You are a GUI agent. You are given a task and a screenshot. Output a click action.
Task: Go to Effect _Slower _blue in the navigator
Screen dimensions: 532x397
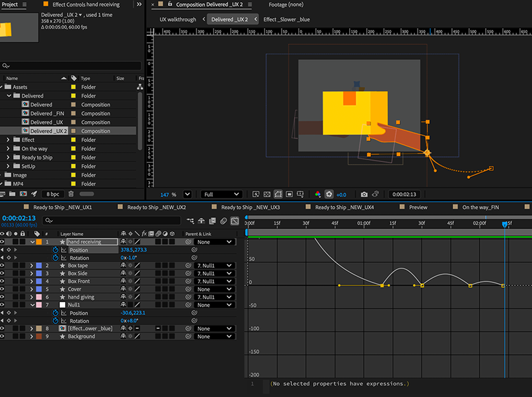pos(286,20)
